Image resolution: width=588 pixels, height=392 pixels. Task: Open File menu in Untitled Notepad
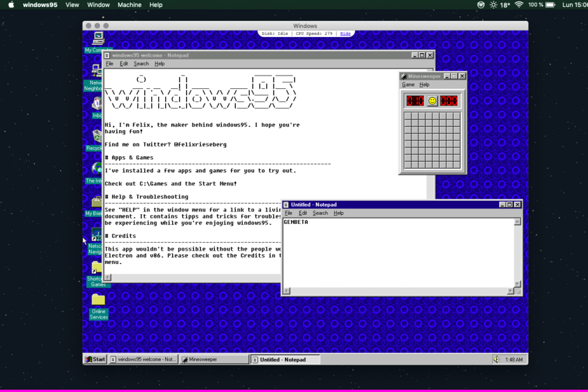tap(288, 213)
